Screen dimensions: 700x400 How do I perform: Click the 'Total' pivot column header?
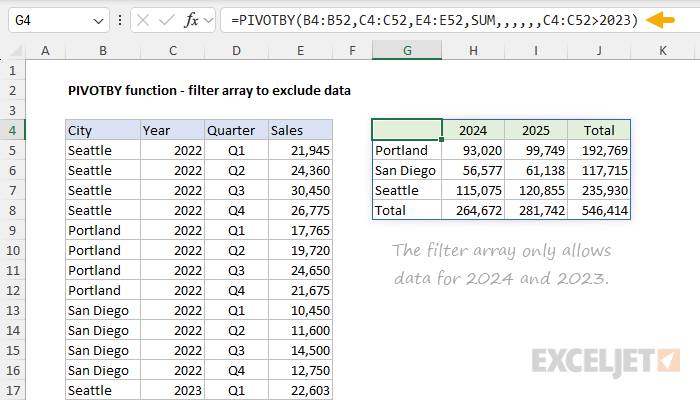[x=599, y=130]
